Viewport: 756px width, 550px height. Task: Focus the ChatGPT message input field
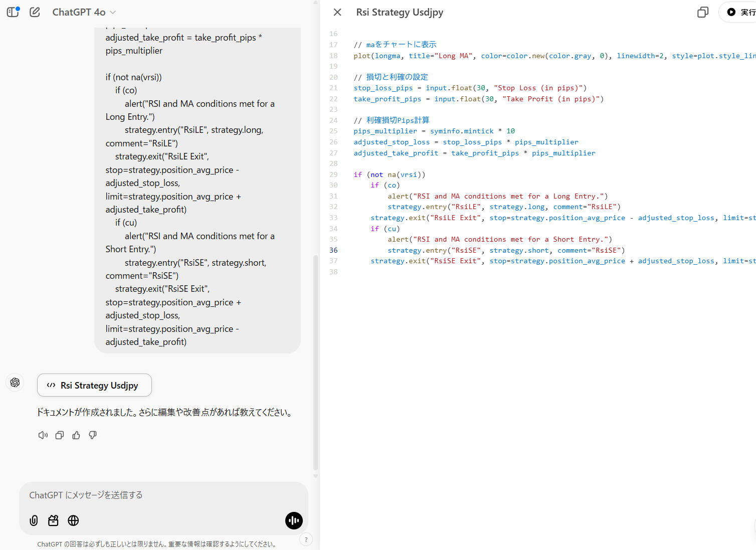coord(163,495)
